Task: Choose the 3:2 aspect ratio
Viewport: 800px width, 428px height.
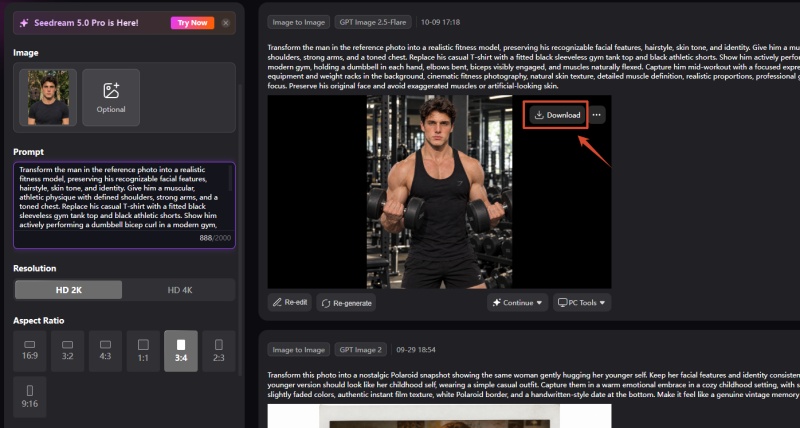Action: pos(67,351)
